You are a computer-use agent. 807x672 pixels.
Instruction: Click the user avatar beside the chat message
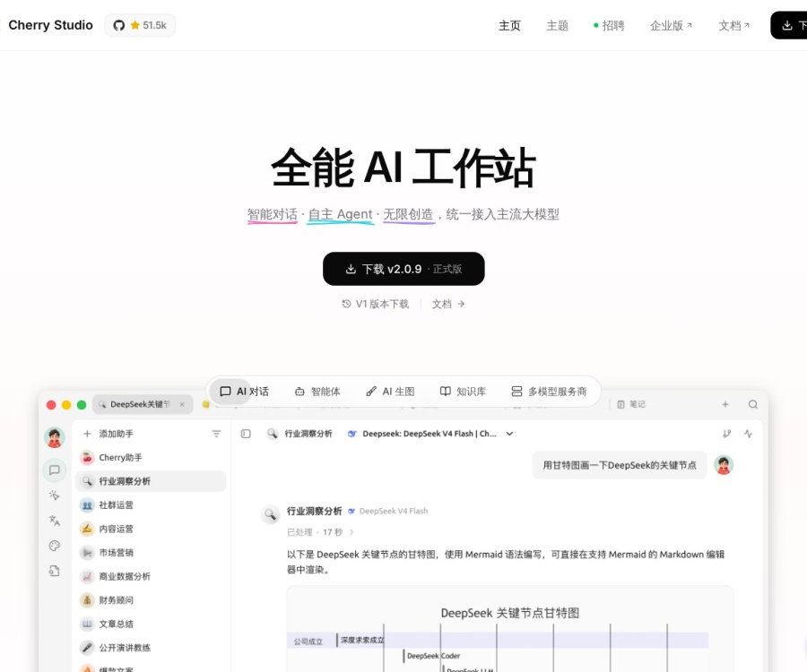(724, 465)
